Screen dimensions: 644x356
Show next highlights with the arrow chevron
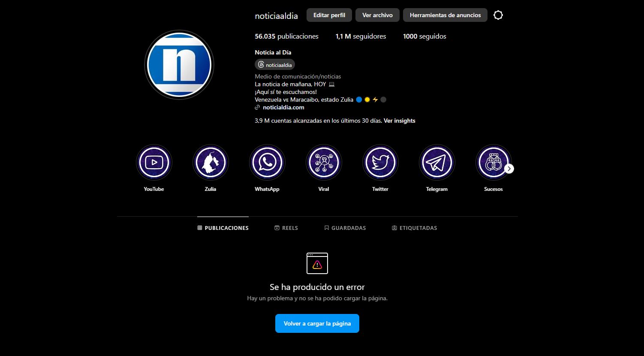509,169
